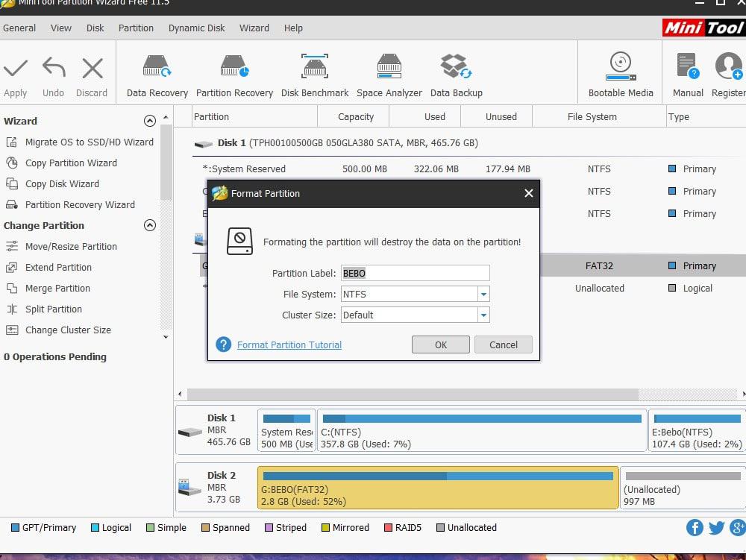The height and width of the screenshot is (560, 746).
Task: Open the Help menu
Action: tap(293, 28)
